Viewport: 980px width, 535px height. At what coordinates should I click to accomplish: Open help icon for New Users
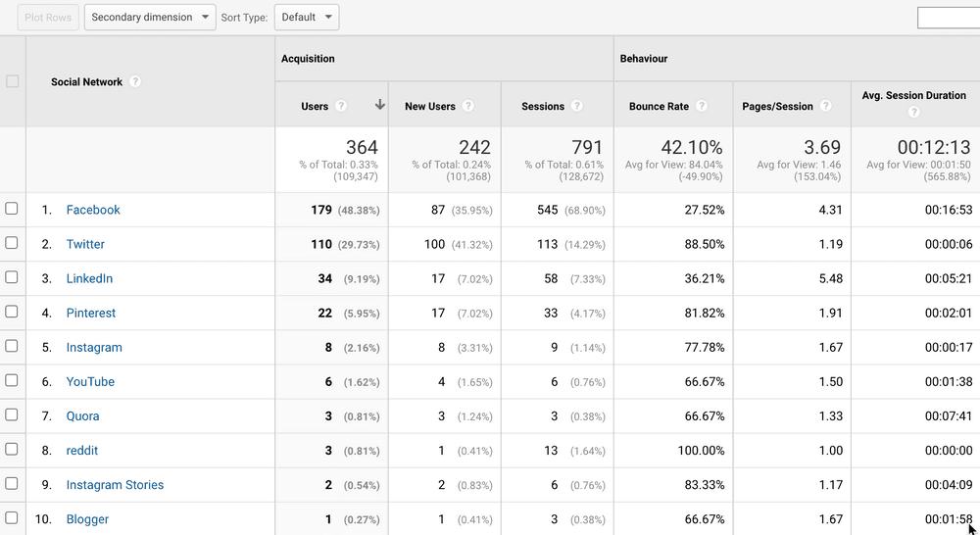click(468, 107)
